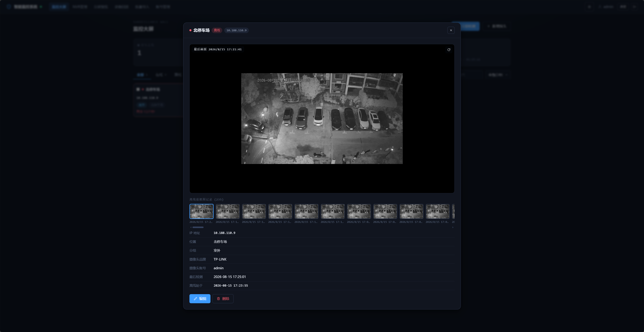Viewport: 644px width, 332px height.
Task: Click the IP 地址 field label
Action: (195, 233)
